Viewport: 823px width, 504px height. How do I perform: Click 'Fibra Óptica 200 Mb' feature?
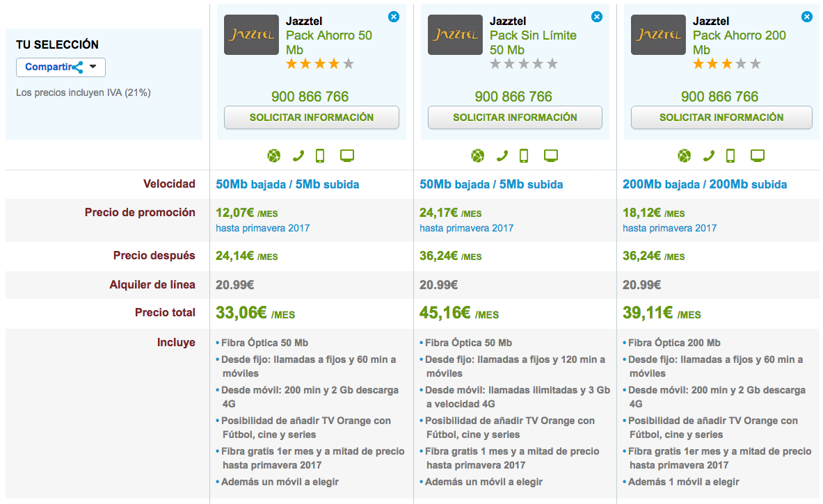674,343
